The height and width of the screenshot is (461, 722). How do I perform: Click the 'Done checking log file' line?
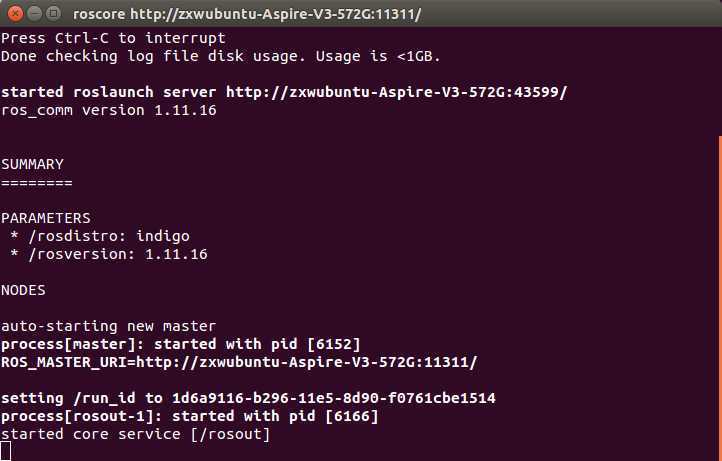click(221, 56)
